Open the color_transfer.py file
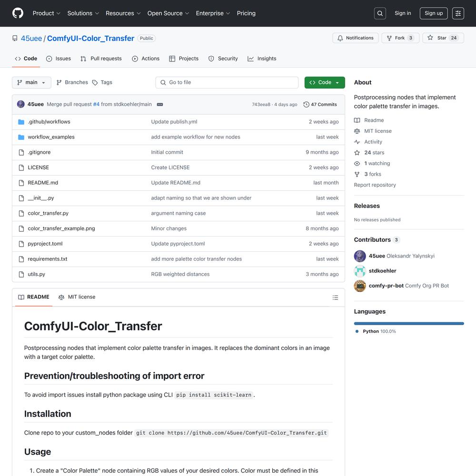 (48, 213)
